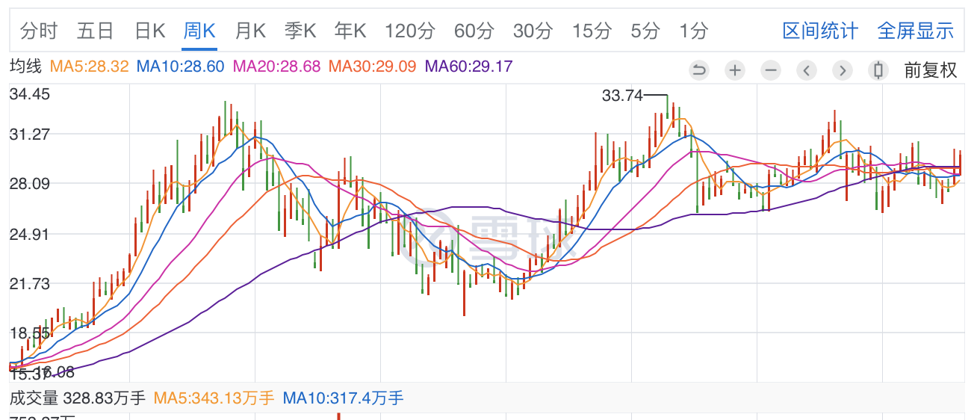Show the 120分 interval chart
980x420 pixels.
[x=410, y=31]
